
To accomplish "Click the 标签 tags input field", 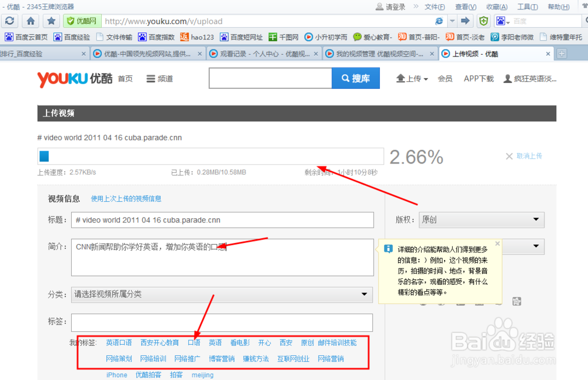I will 222,322.
